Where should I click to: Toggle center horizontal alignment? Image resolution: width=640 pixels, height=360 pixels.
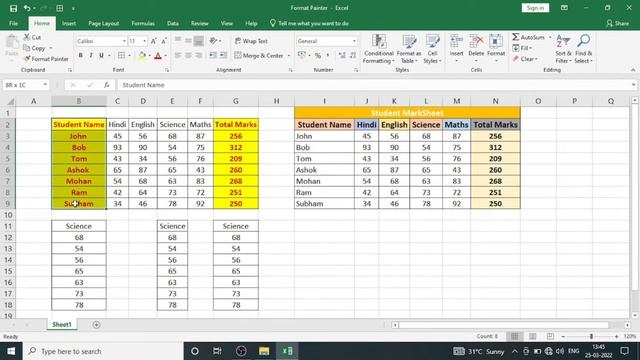[x=188, y=56]
